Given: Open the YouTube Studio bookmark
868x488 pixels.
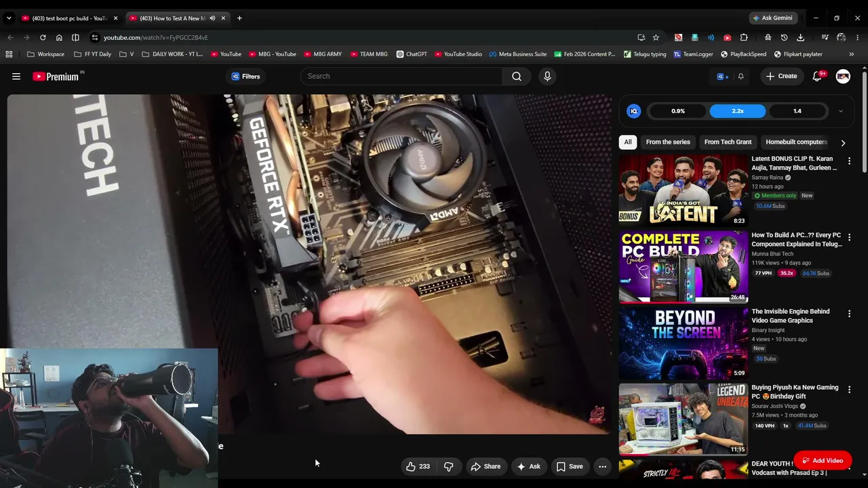Looking at the screenshot, I should click(x=458, y=54).
